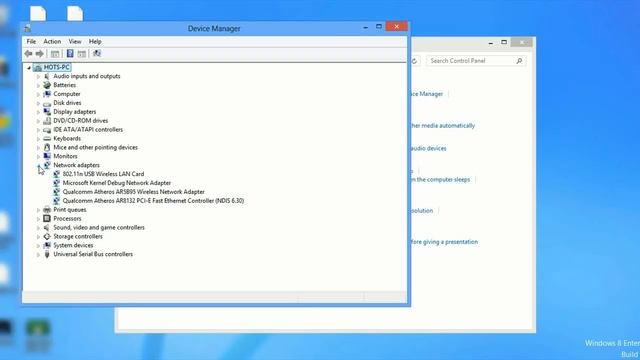Click the Microsoft Kernel Debug Network Adapter icon

(x=56, y=183)
